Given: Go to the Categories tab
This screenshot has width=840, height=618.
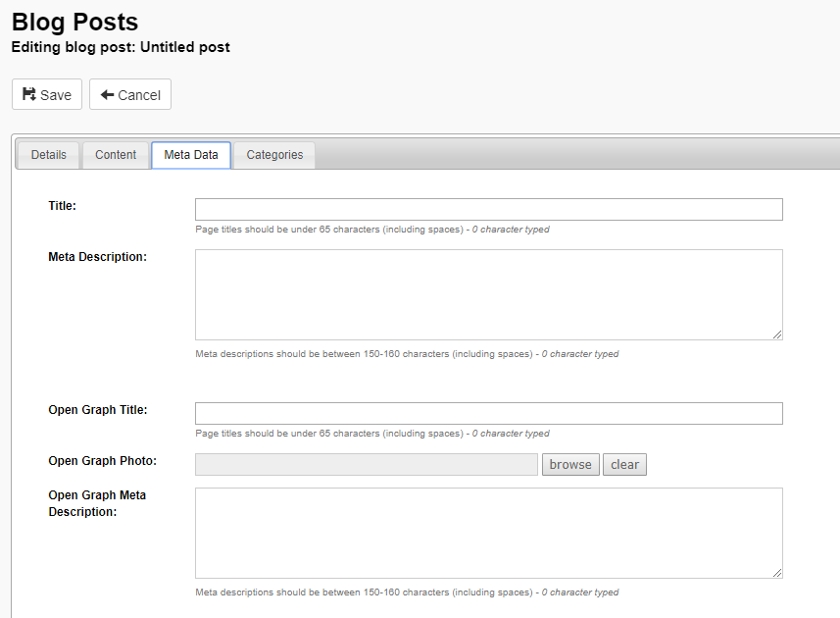Looking at the screenshot, I should [274, 155].
